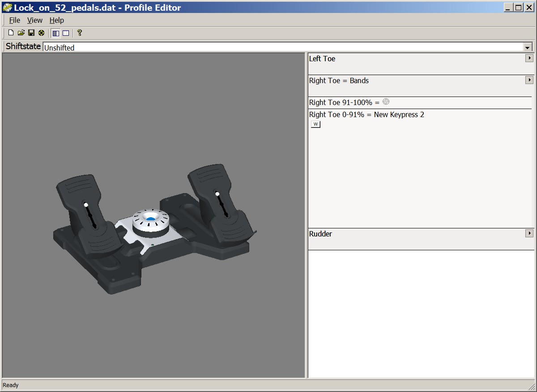Click the Right Toe 91-100% band
Viewport: 537px width, 392px height.
pyautogui.click(x=420, y=103)
